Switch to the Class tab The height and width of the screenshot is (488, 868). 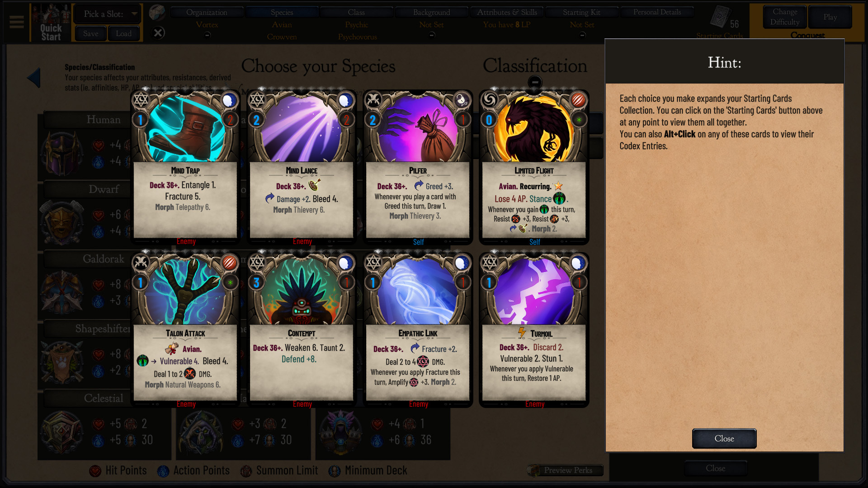coord(356,12)
